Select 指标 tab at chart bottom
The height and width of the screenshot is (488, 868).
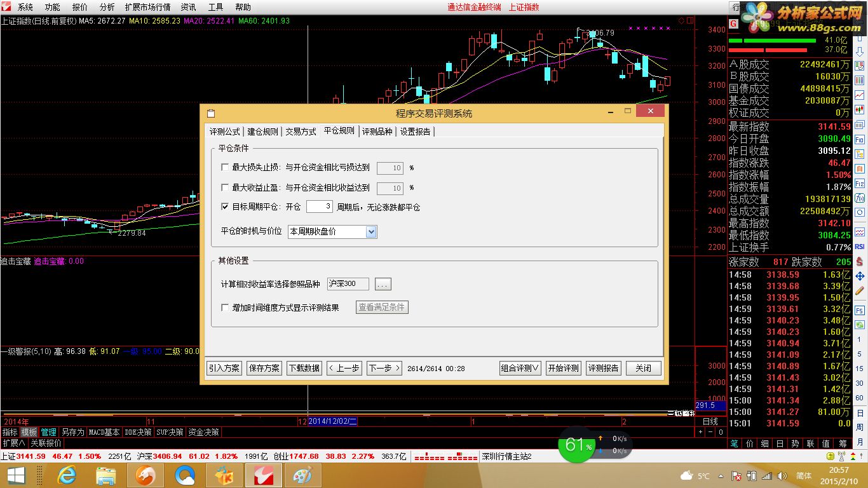pyautogui.click(x=10, y=432)
